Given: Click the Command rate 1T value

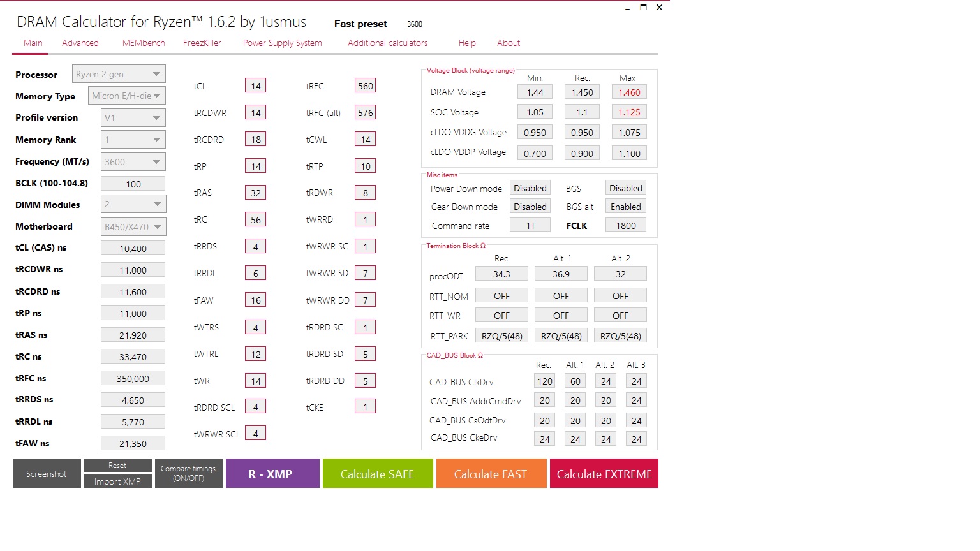Looking at the screenshot, I should point(530,225).
